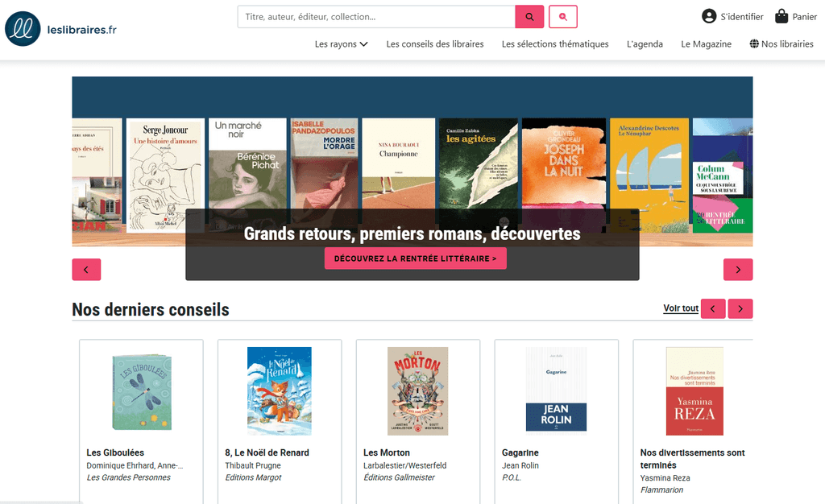Focus the title, author search field
This screenshot has width=825, height=504.
coord(376,17)
